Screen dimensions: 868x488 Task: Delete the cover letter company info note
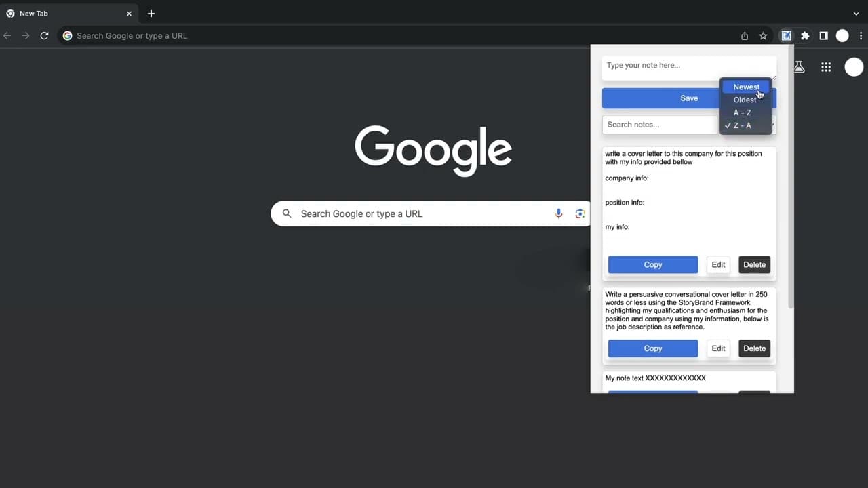click(x=754, y=265)
